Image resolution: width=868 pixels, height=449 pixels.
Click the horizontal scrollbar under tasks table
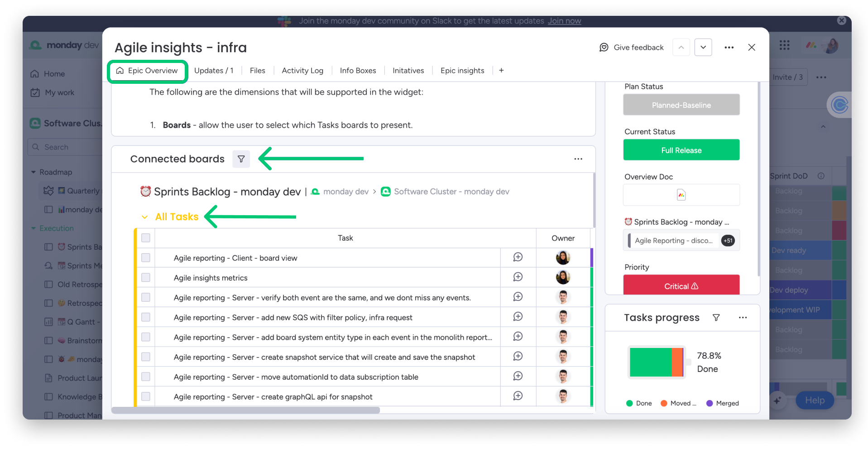(x=245, y=410)
